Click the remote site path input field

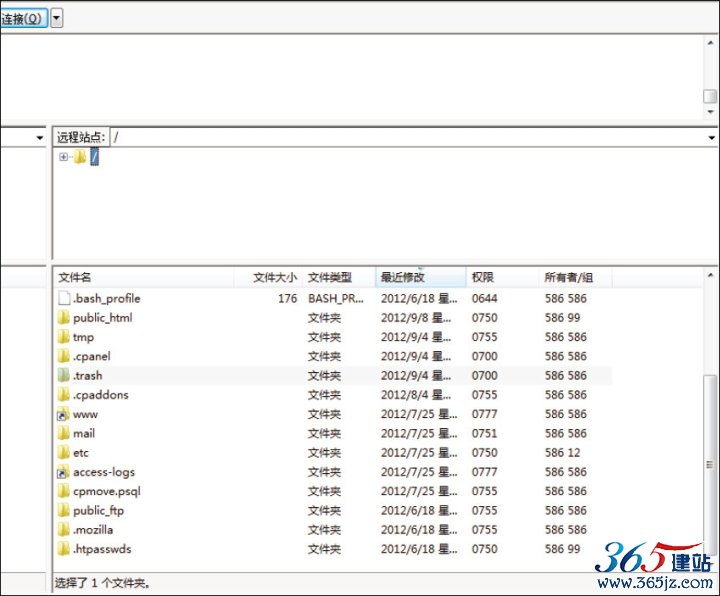coord(409,137)
